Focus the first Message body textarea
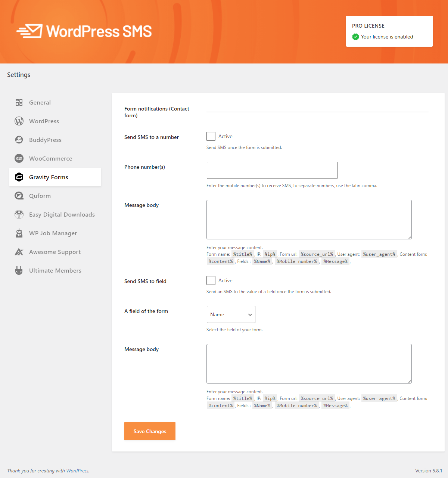 tap(309, 220)
